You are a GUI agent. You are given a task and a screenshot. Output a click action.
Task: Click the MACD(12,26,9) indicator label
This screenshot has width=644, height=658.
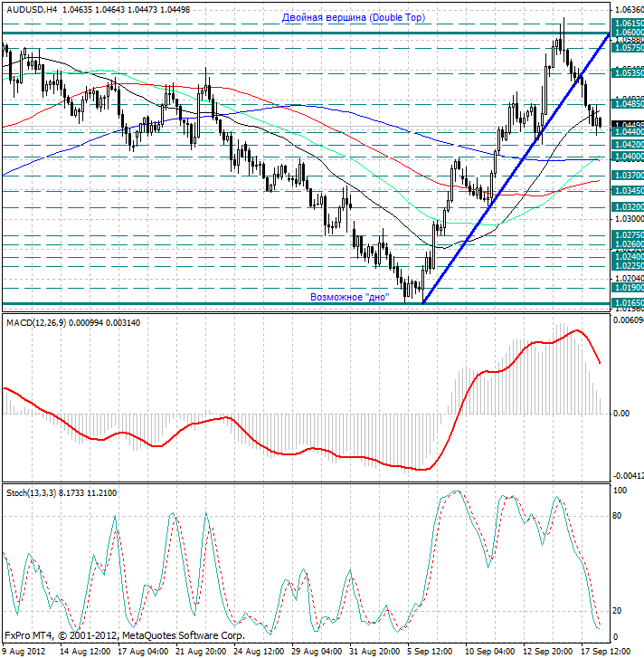(35, 323)
